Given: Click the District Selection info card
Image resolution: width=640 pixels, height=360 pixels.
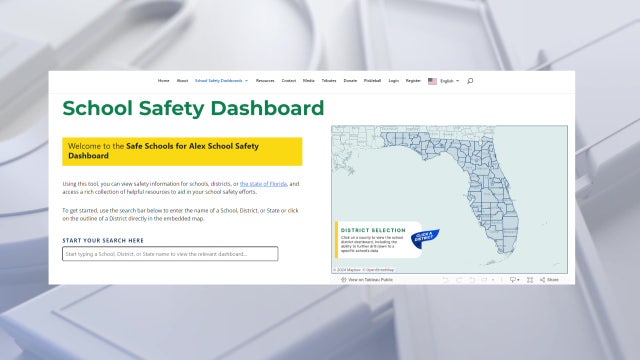Looking at the screenshot, I should [x=378, y=240].
